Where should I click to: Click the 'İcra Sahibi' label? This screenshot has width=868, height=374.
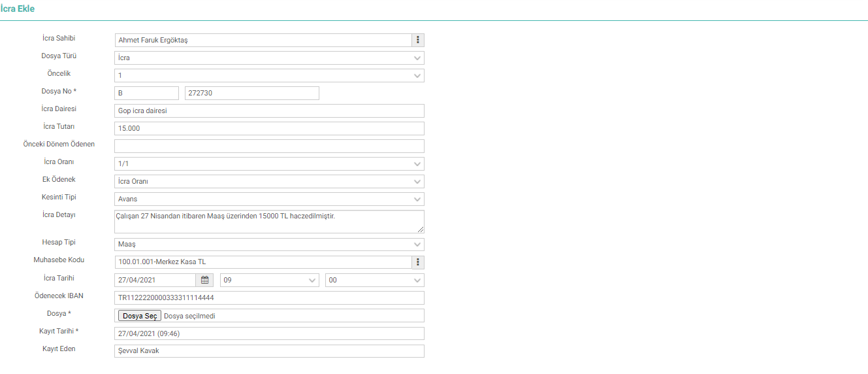[59, 39]
